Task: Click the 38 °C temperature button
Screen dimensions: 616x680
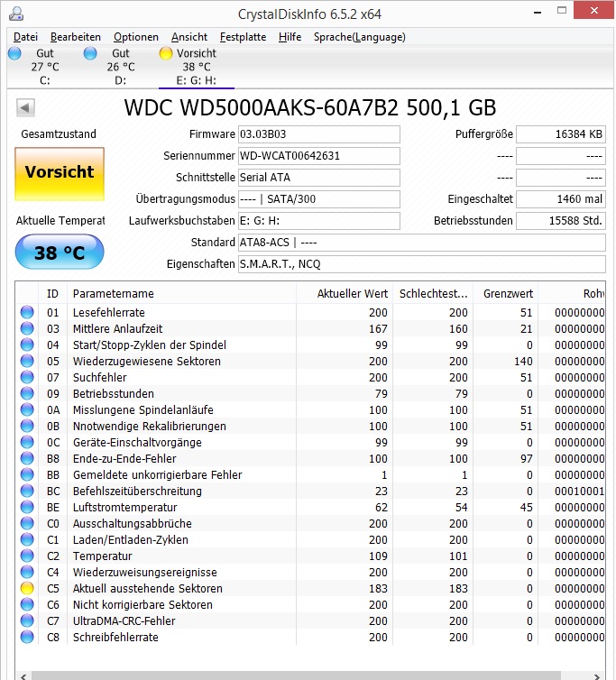Action: click(x=60, y=252)
